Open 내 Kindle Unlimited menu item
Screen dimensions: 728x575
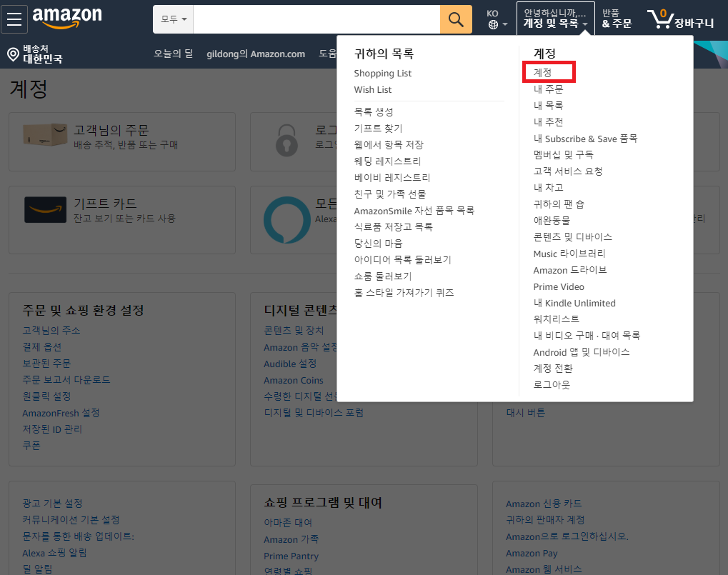[x=574, y=303]
